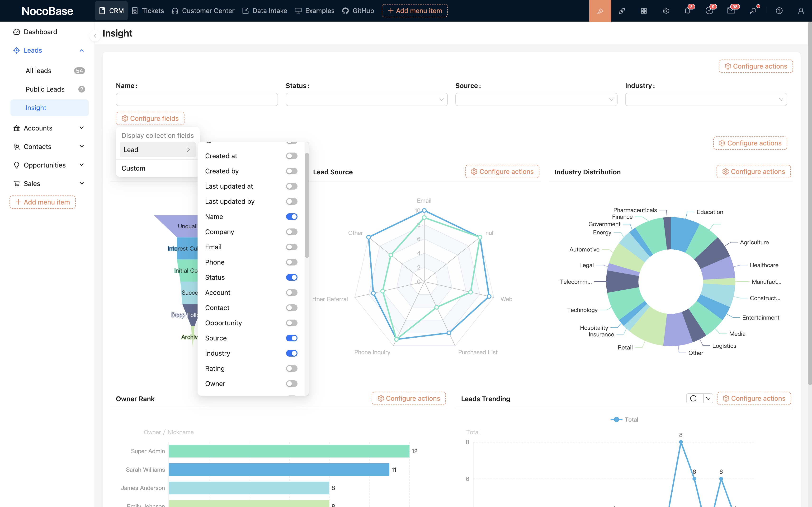812x507 pixels.
Task: Click Add menu item in sidebar
Action: click(42, 202)
